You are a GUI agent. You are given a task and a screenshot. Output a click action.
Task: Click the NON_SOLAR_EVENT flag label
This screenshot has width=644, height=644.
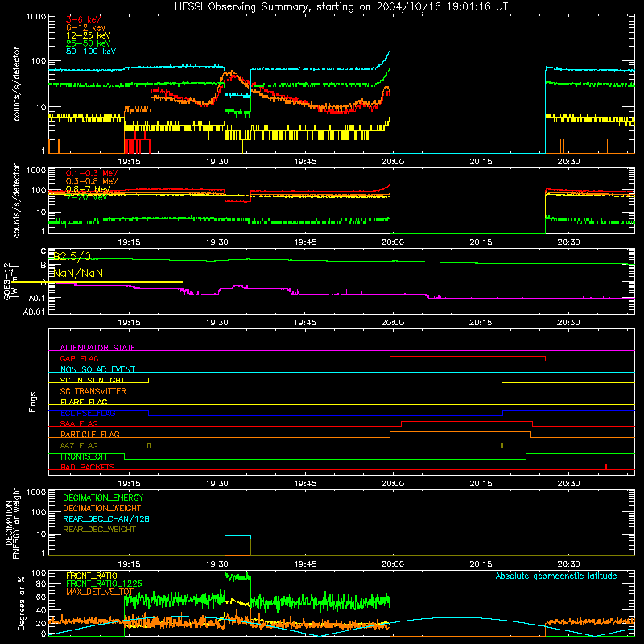click(x=97, y=369)
